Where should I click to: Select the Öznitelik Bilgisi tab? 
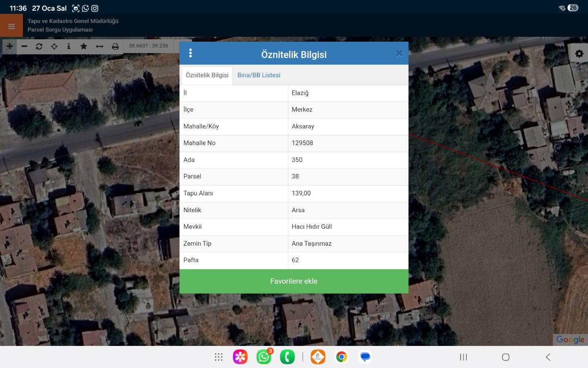(207, 75)
